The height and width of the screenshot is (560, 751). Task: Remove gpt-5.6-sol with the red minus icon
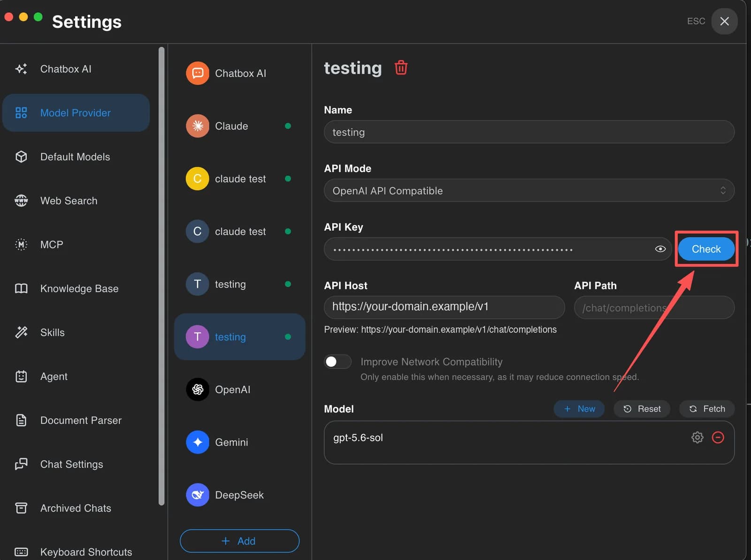[718, 438]
